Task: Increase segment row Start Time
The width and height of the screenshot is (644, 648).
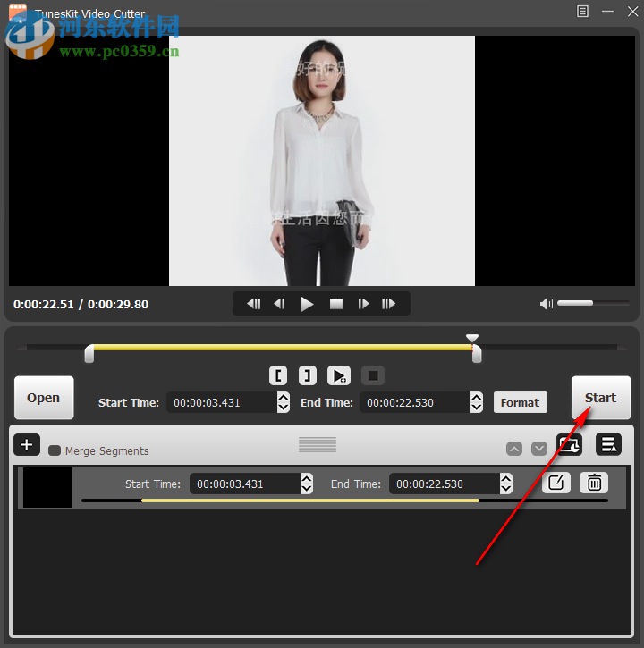Action: click(x=307, y=478)
